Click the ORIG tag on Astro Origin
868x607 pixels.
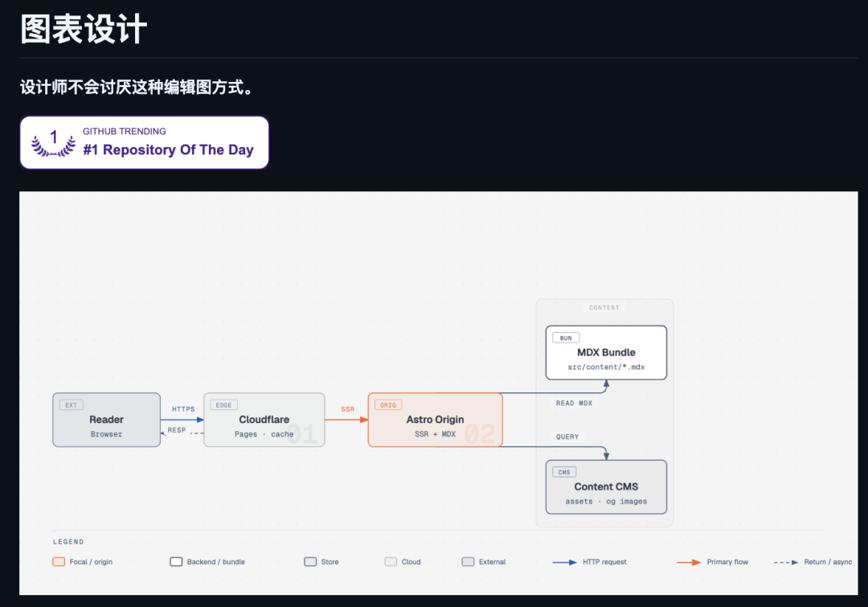(388, 405)
